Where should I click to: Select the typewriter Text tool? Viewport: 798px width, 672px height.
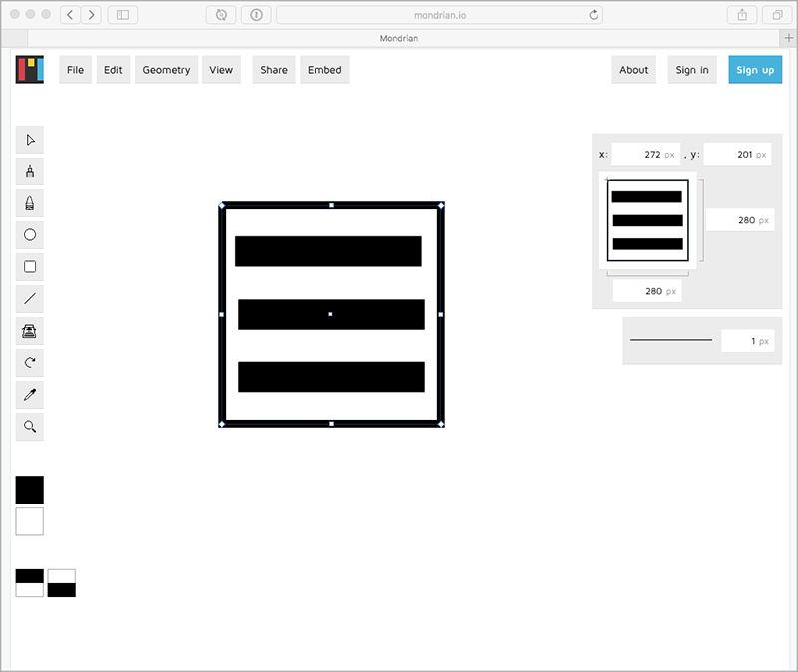pyautogui.click(x=30, y=331)
